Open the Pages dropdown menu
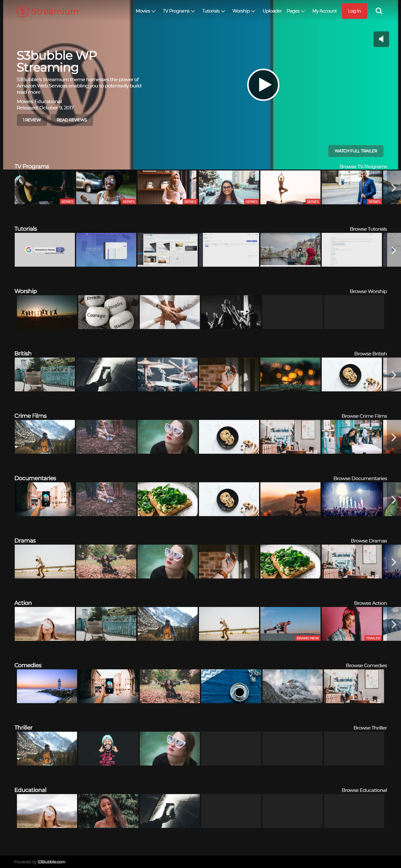This screenshot has width=401, height=868. tap(296, 11)
